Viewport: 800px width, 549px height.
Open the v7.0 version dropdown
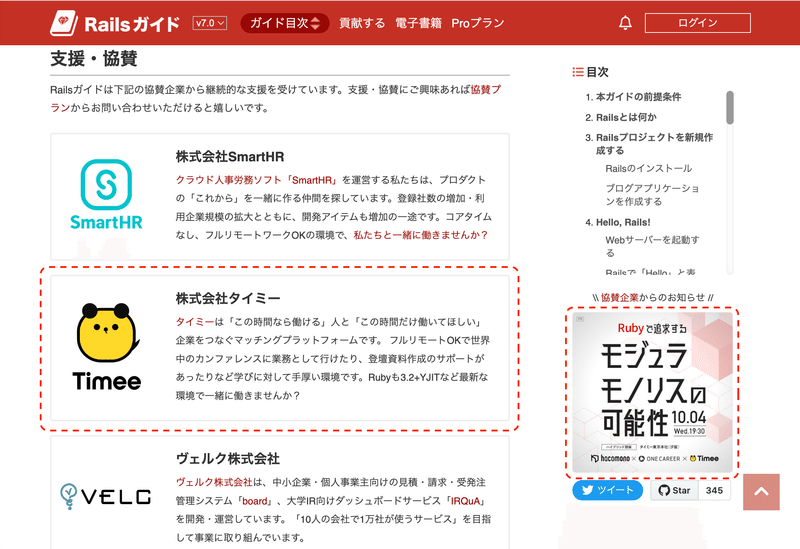pos(210,23)
